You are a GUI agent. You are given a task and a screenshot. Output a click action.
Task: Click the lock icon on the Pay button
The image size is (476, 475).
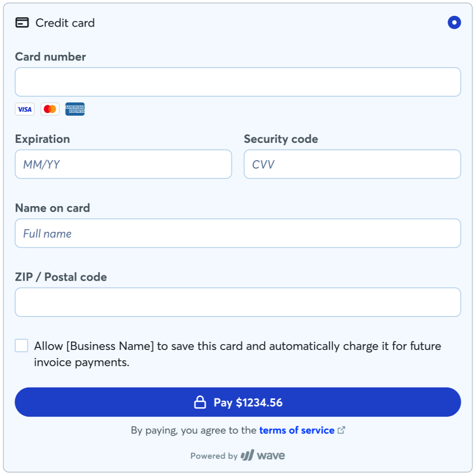tap(201, 402)
